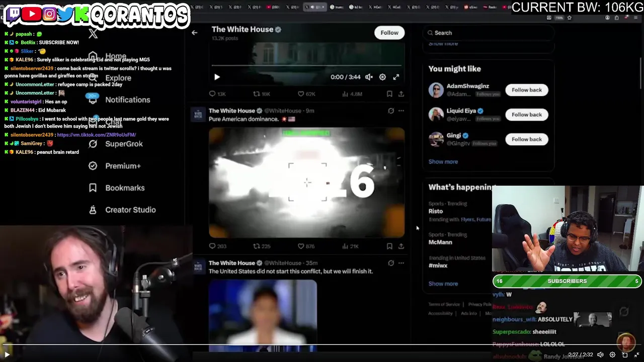
Task: Follow back AdamShwaginz
Action: coord(527,90)
